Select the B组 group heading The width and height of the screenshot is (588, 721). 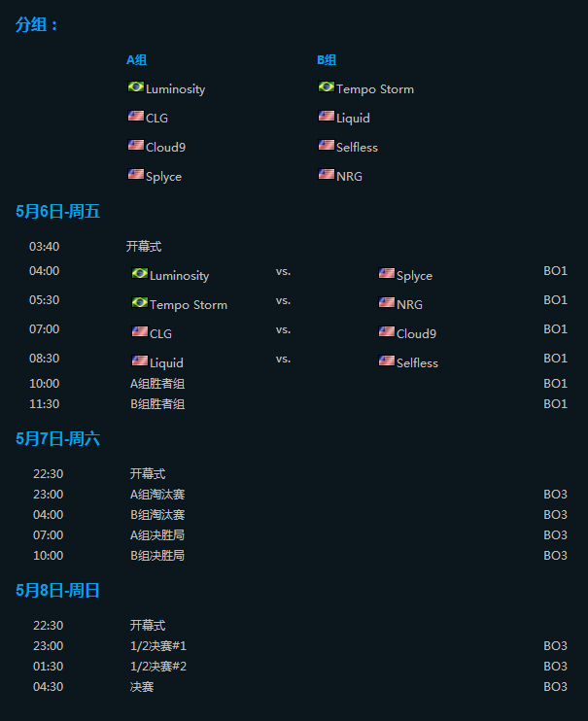[x=327, y=59]
